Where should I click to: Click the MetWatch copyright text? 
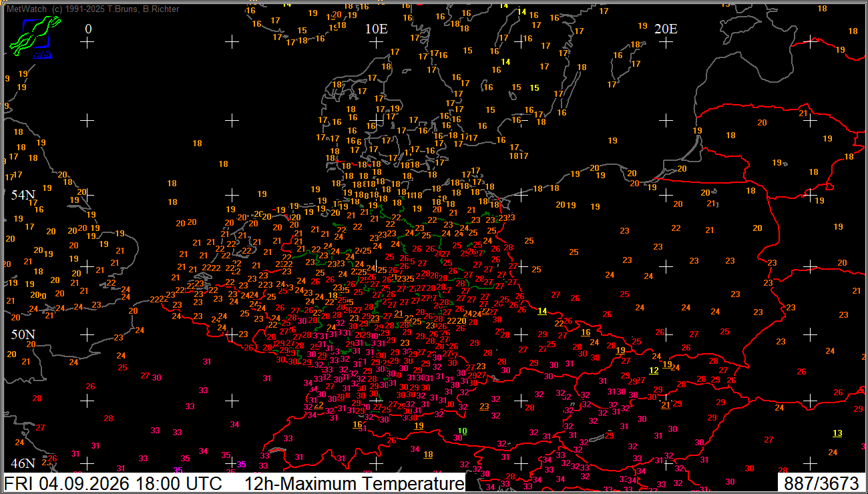pos(93,9)
